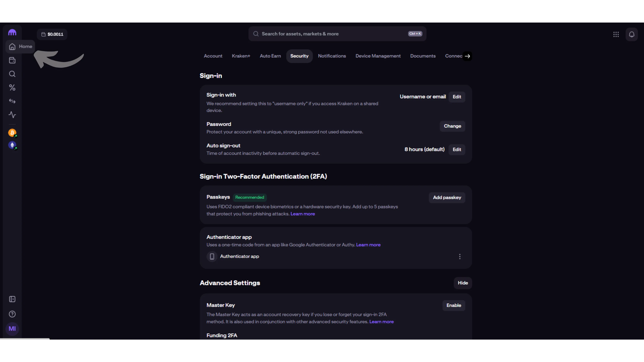Expand the sidebar panel

click(x=12, y=299)
